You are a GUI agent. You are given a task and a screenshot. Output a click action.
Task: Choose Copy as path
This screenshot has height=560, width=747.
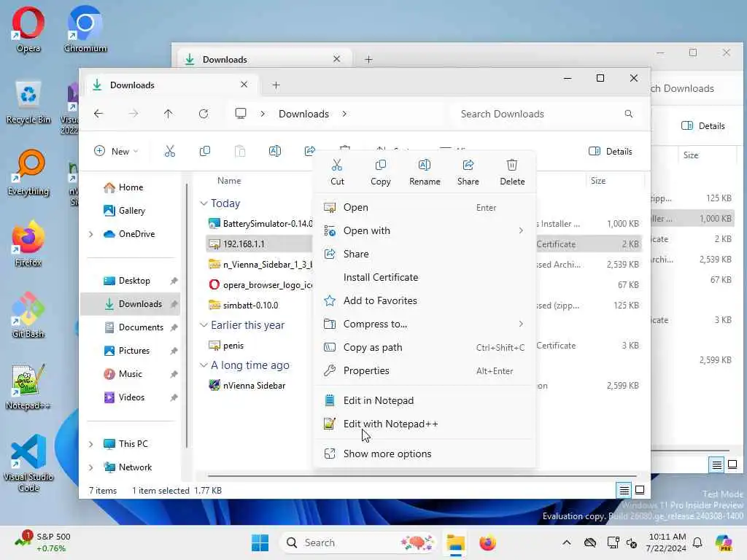pyautogui.click(x=425, y=347)
